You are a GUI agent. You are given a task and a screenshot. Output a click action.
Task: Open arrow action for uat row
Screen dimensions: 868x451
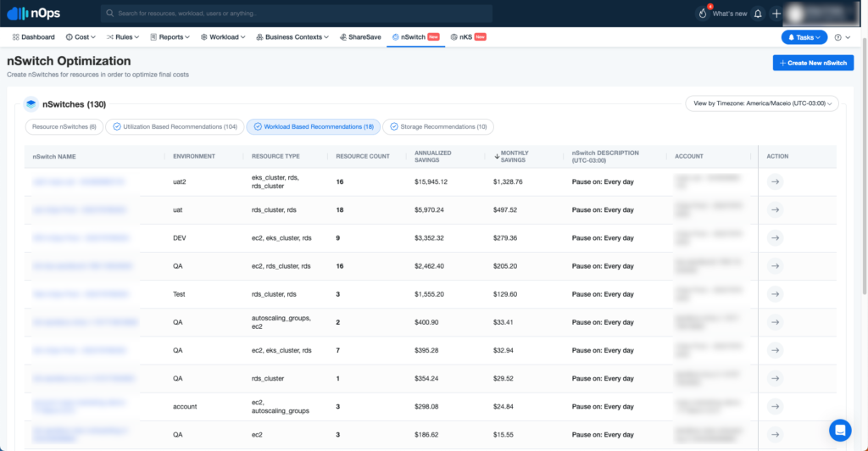(775, 209)
